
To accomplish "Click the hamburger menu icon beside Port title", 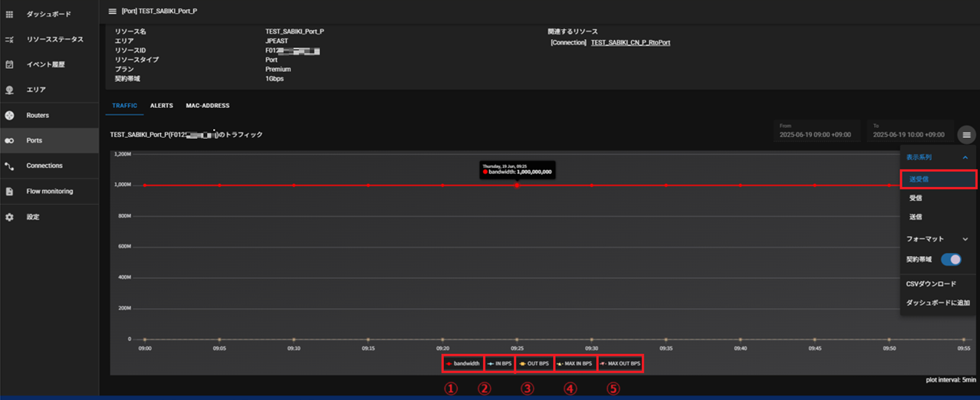I will [113, 11].
